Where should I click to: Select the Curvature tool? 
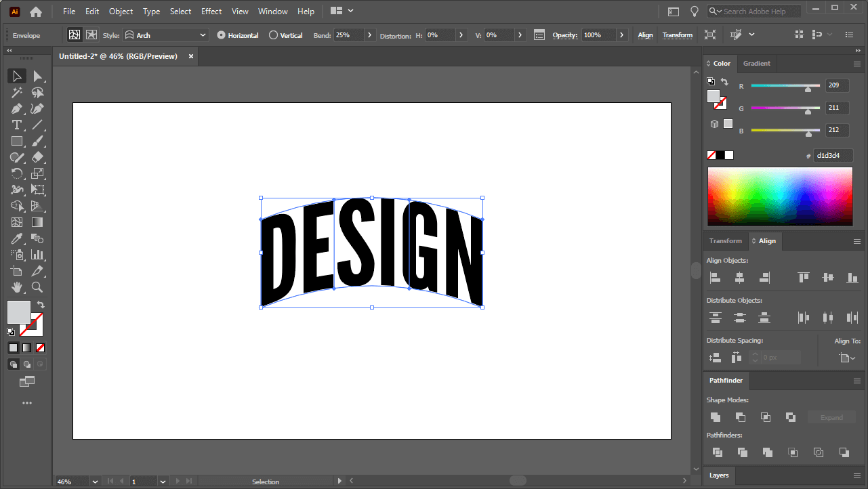pyautogui.click(x=38, y=108)
